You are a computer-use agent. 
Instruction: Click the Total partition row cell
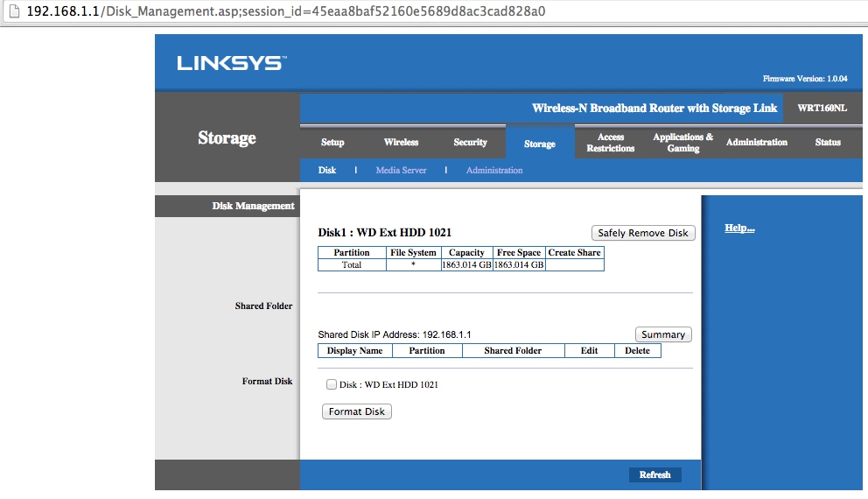(x=352, y=264)
